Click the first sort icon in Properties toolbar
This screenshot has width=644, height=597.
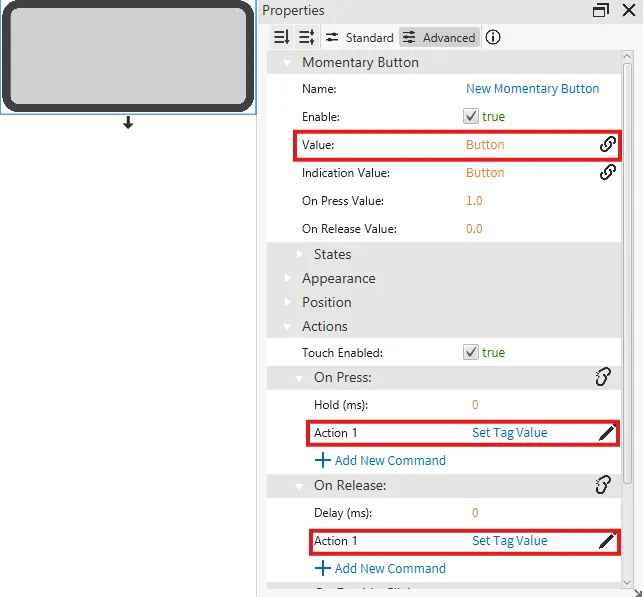coord(281,37)
